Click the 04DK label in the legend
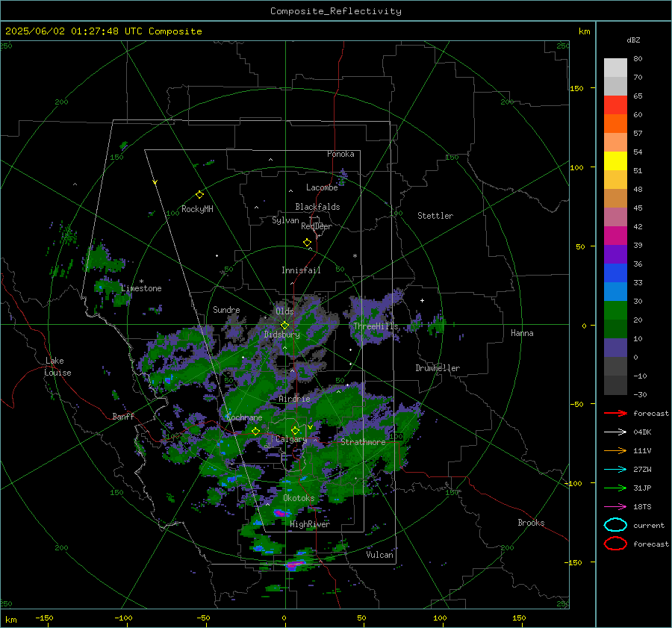Image resolution: width=672 pixels, height=628 pixels. click(x=642, y=432)
